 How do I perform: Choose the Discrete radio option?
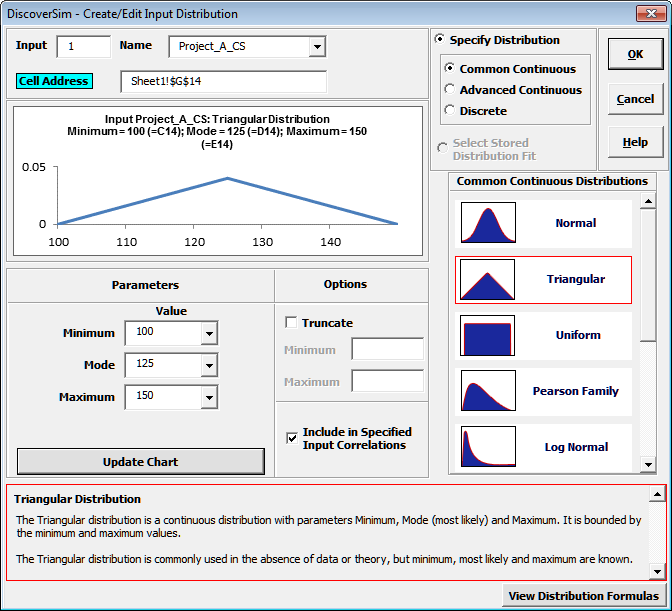coord(450,111)
